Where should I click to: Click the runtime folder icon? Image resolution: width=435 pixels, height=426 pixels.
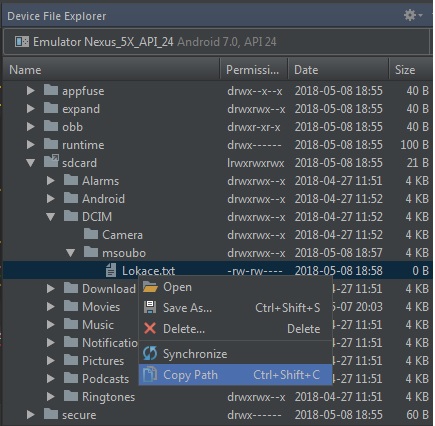pos(51,144)
